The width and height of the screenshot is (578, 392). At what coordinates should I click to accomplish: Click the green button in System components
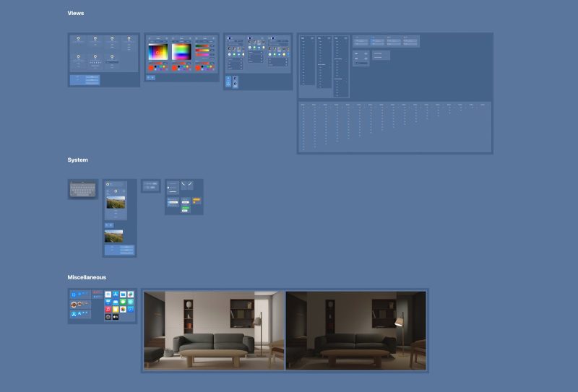(x=185, y=208)
